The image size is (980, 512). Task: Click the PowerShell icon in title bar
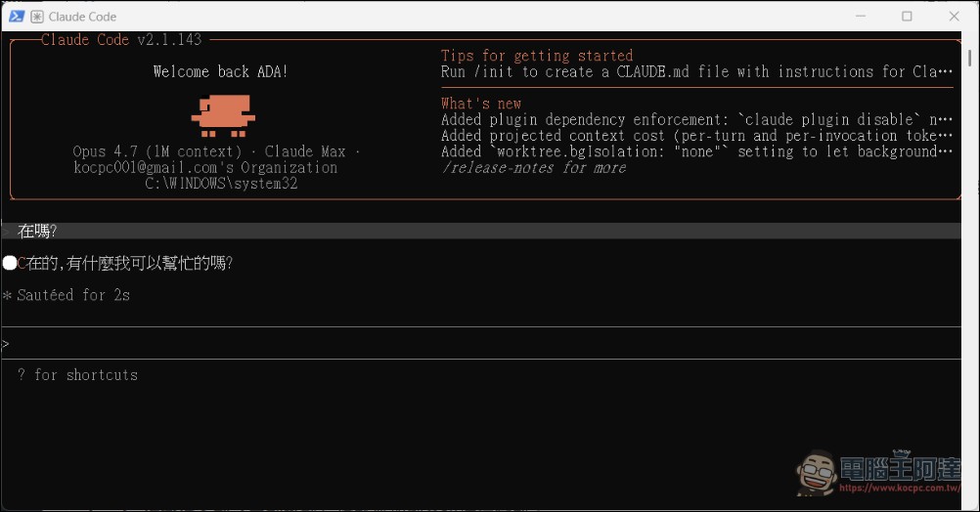[17, 17]
